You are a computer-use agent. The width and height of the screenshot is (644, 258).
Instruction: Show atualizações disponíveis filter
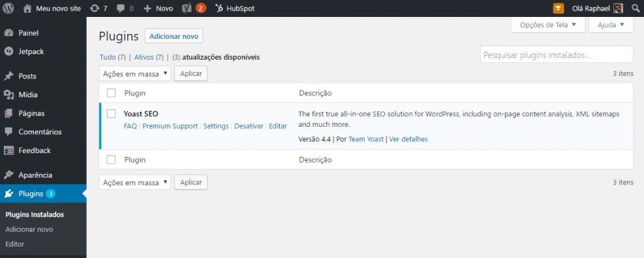(216, 57)
